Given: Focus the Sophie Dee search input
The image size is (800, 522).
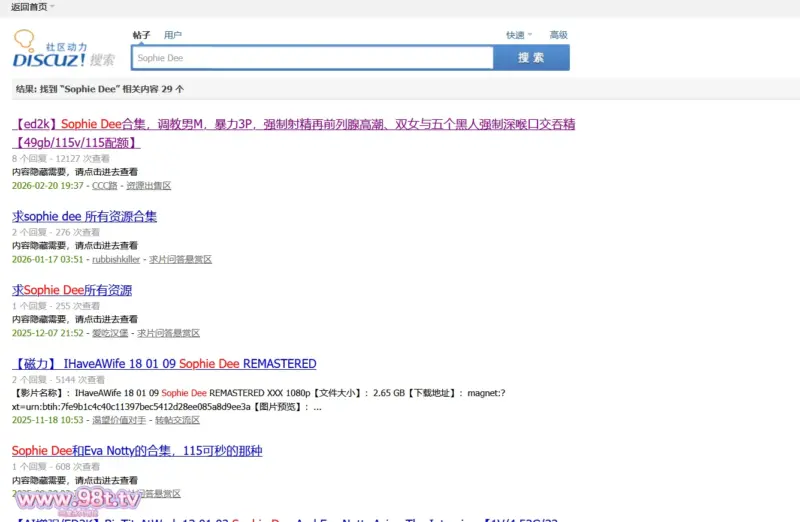Looking at the screenshot, I should [312, 58].
